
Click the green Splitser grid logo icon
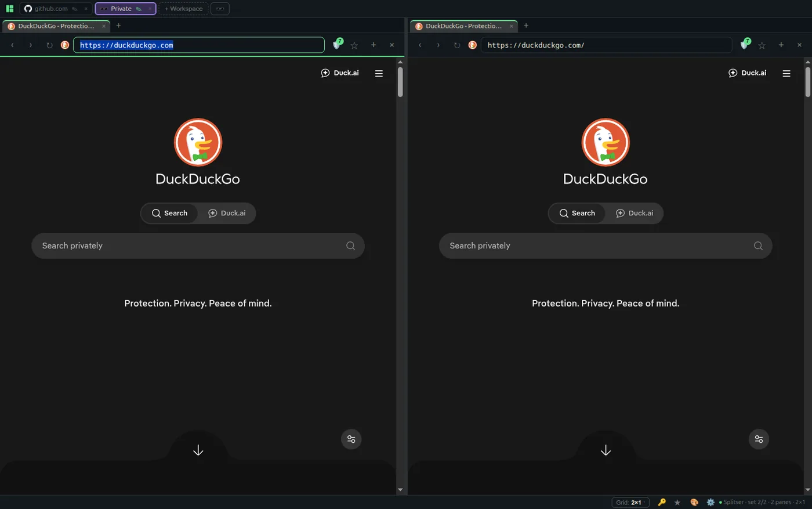click(9, 9)
